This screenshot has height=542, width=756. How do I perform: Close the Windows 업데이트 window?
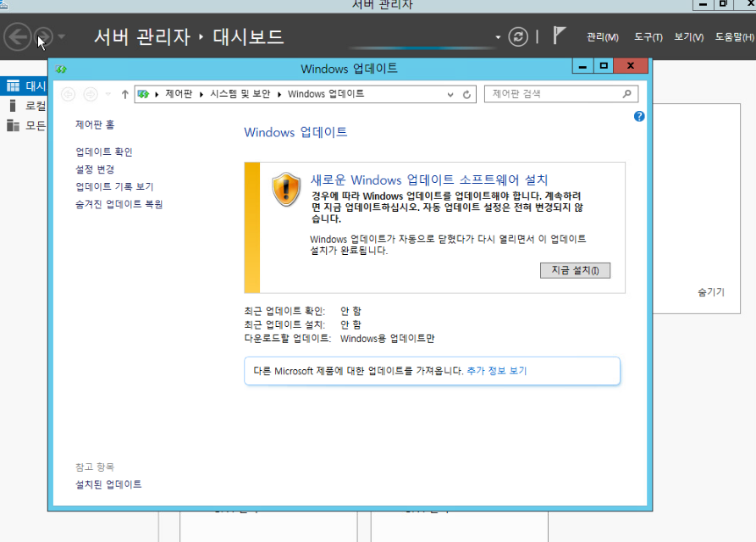[x=631, y=66]
